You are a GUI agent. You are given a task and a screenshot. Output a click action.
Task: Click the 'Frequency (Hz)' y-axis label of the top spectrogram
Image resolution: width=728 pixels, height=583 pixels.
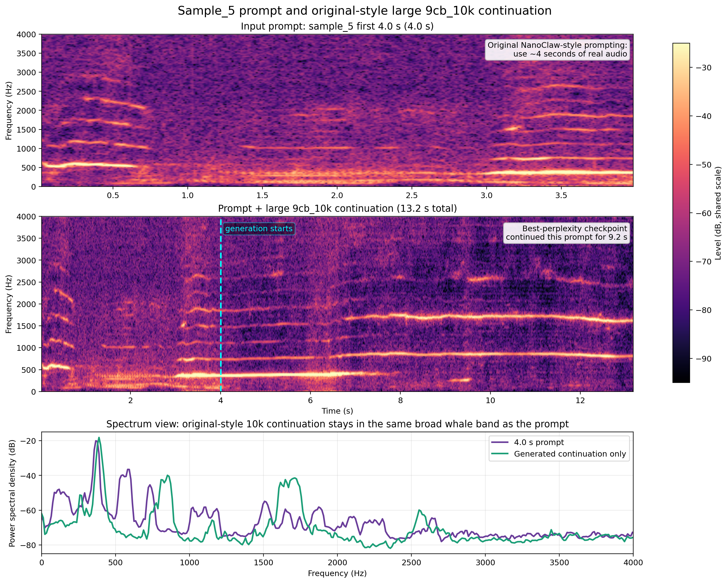pos(9,110)
